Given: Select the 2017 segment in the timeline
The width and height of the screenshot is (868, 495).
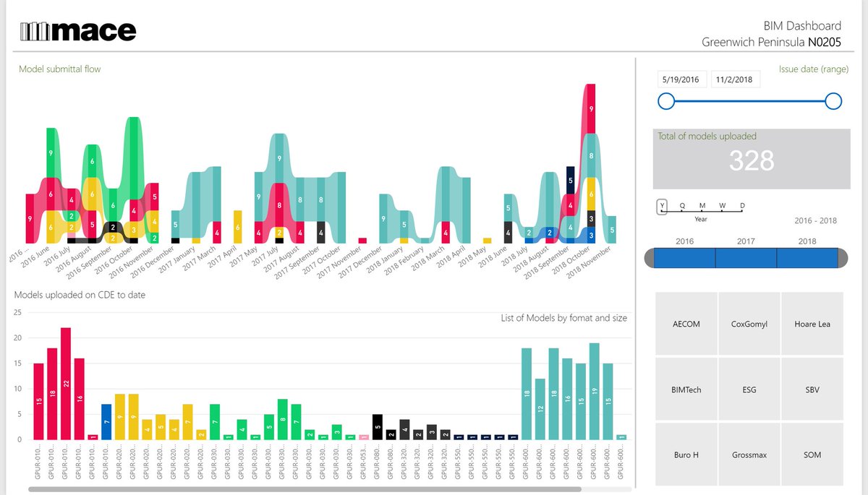Looking at the screenshot, I should (746, 258).
